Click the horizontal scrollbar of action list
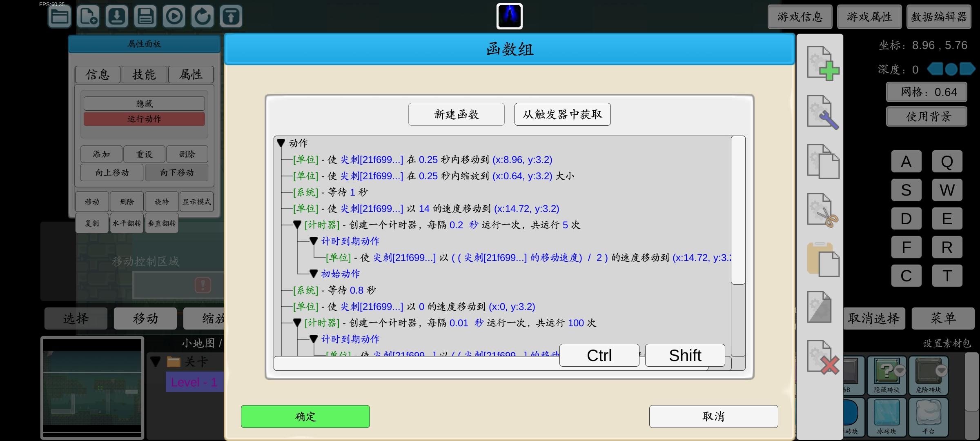The image size is (980, 441). tap(490, 363)
